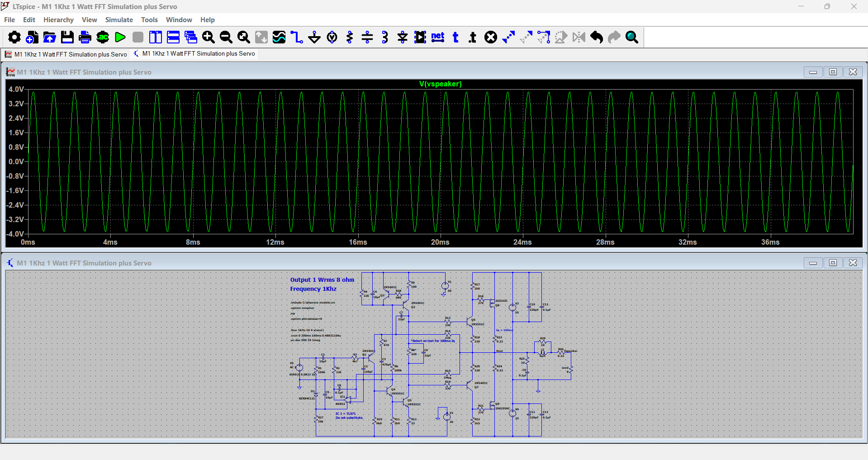Place a Voltage Source
Viewport: 868px width, 460px height.
332,37
